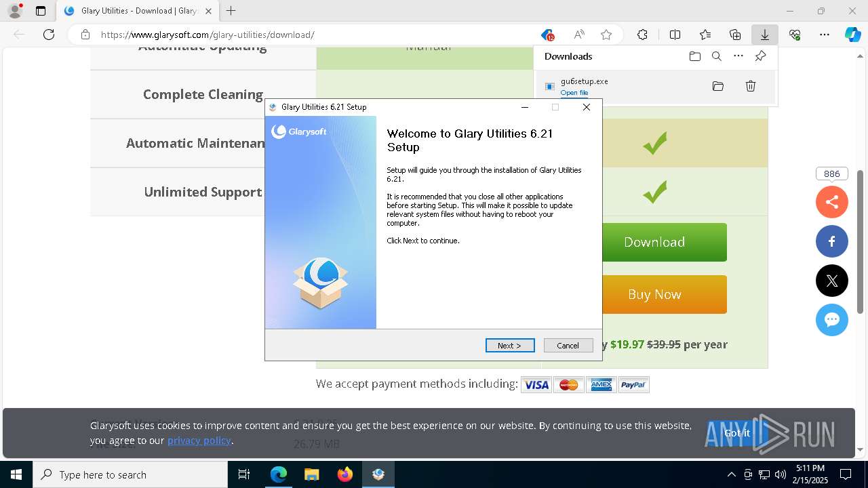Click Glary setup icon on taskbar
The width and height of the screenshot is (868, 488).
click(x=378, y=474)
